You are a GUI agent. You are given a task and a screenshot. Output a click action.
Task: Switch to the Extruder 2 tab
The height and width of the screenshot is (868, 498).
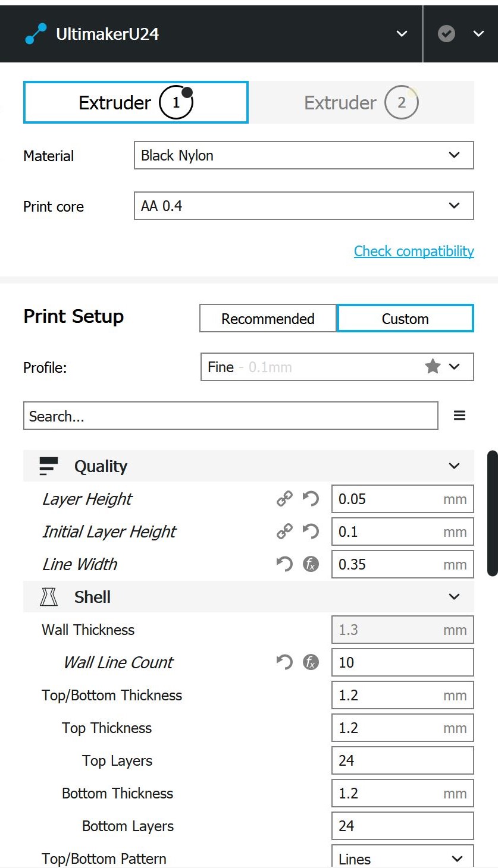pos(361,103)
